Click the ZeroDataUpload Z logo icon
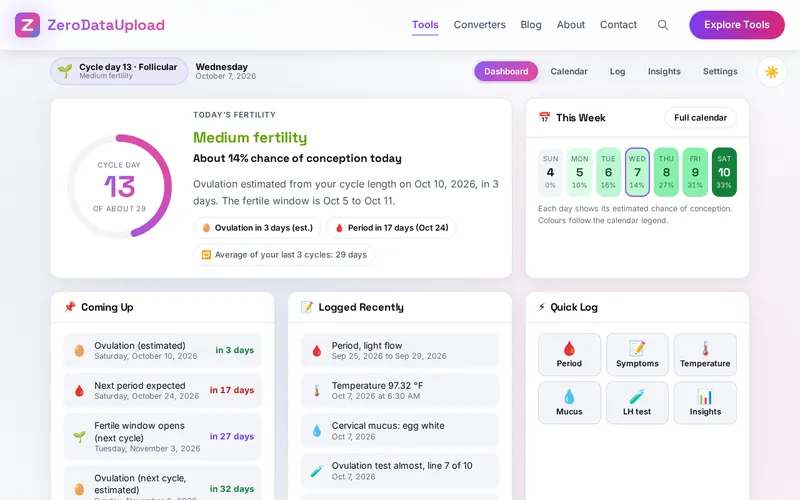800x500 pixels. click(x=27, y=25)
